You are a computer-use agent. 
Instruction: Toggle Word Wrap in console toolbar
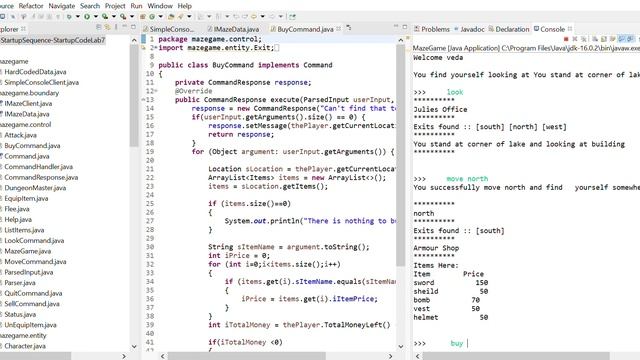(x=612, y=39)
